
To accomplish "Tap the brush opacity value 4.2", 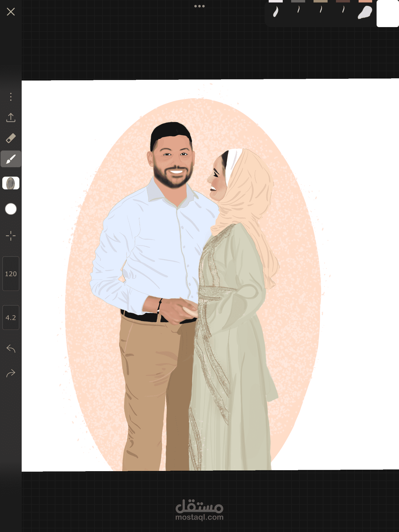I will coord(11,317).
